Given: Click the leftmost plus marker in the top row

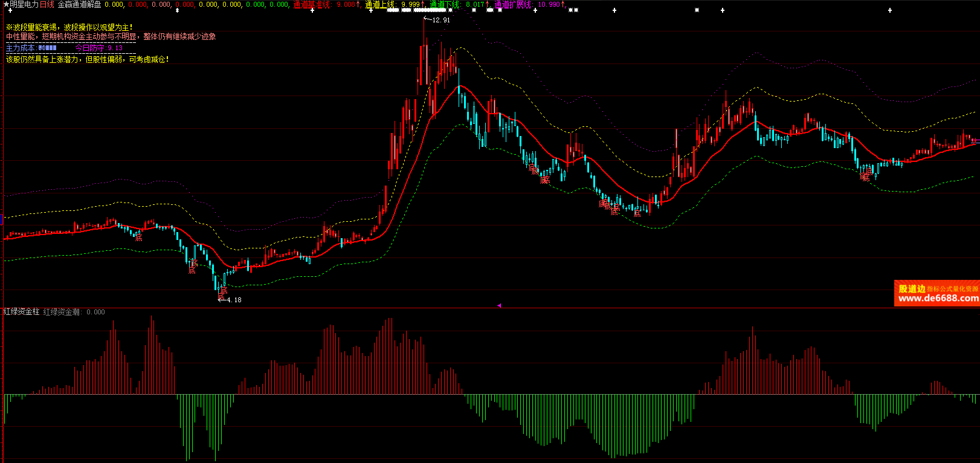Looking at the screenshot, I should click(x=10, y=10).
